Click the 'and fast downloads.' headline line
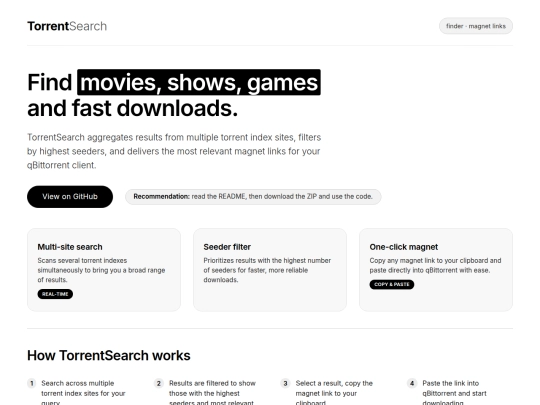 (x=133, y=108)
